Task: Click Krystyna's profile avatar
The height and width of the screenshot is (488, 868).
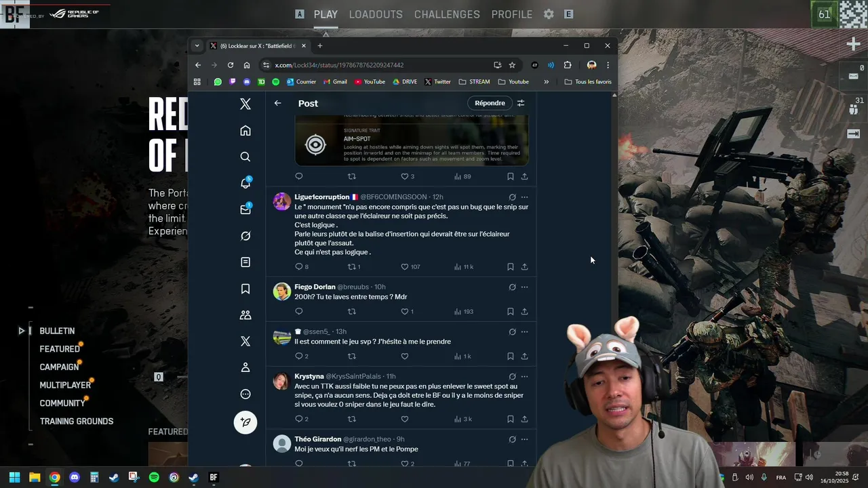Action: 282,381
